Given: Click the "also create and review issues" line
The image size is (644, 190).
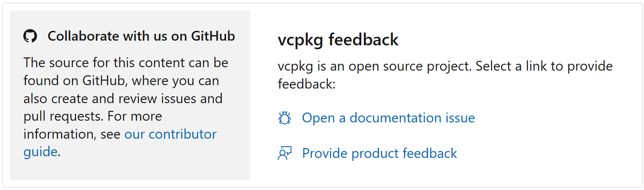Looking at the screenshot, I should point(123,98).
